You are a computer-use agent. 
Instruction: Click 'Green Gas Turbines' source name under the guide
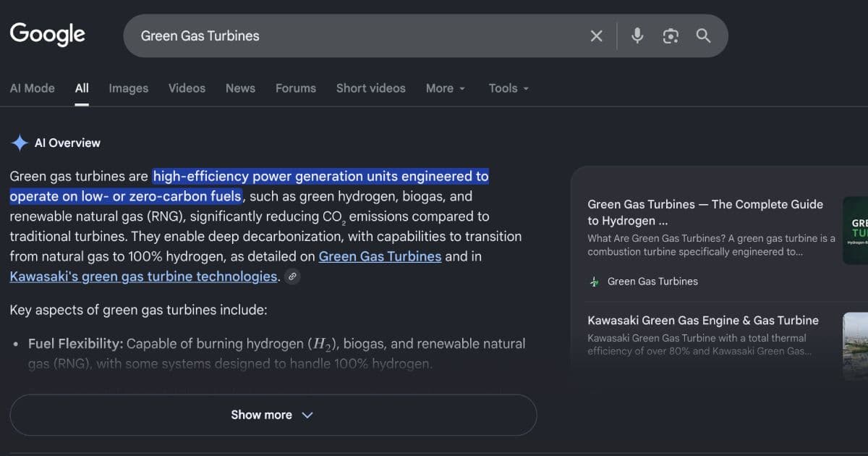(x=652, y=282)
